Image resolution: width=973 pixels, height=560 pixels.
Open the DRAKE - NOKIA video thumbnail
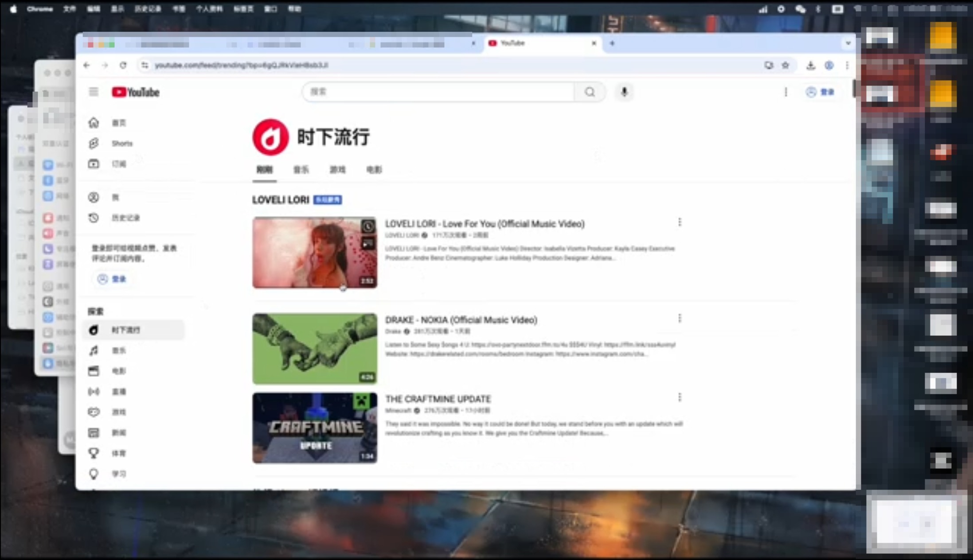(315, 349)
